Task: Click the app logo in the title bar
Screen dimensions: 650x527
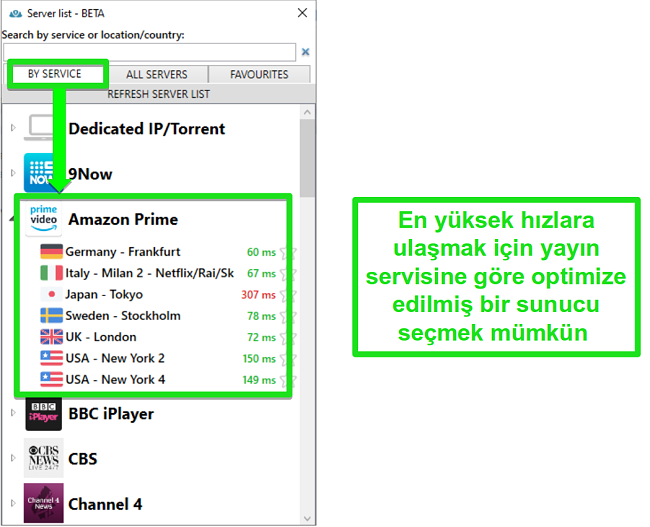Action: pos(16,14)
